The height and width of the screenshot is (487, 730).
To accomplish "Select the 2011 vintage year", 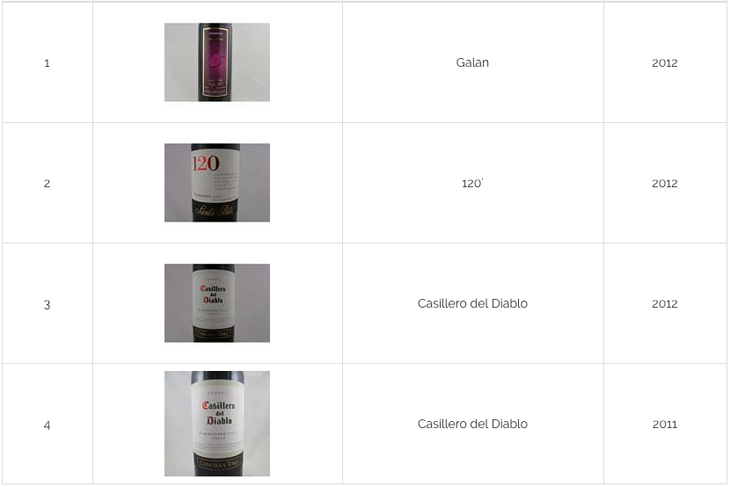I will (x=664, y=424).
